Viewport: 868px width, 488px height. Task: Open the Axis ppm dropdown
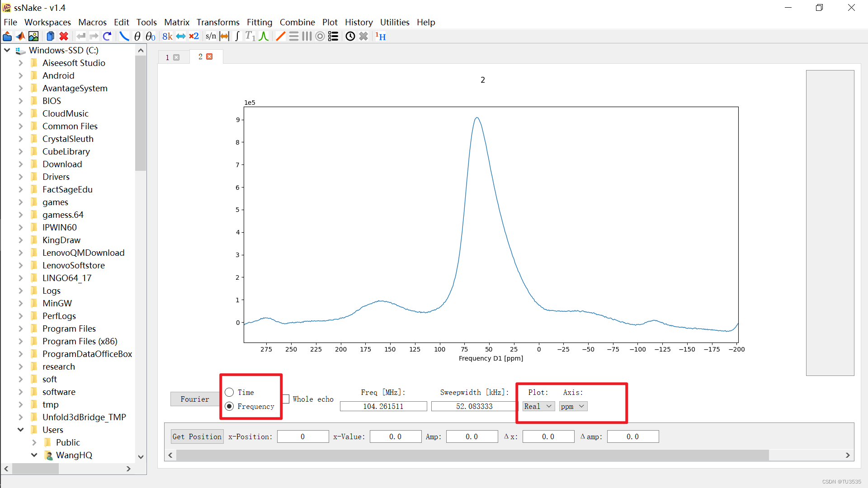[573, 406]
